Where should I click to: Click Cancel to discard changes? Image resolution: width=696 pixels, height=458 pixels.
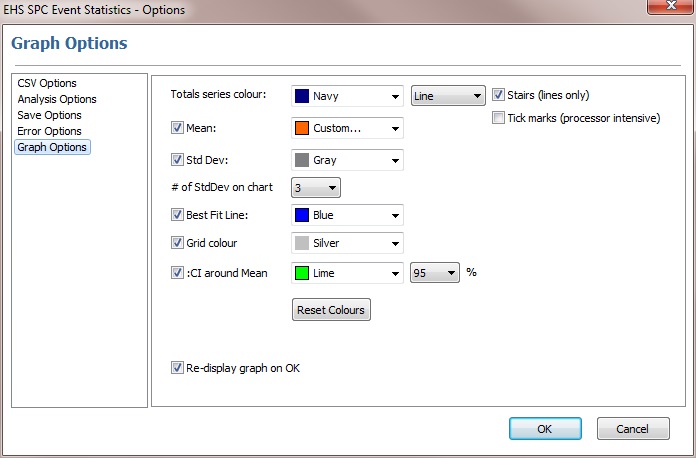tap(632, 428)
